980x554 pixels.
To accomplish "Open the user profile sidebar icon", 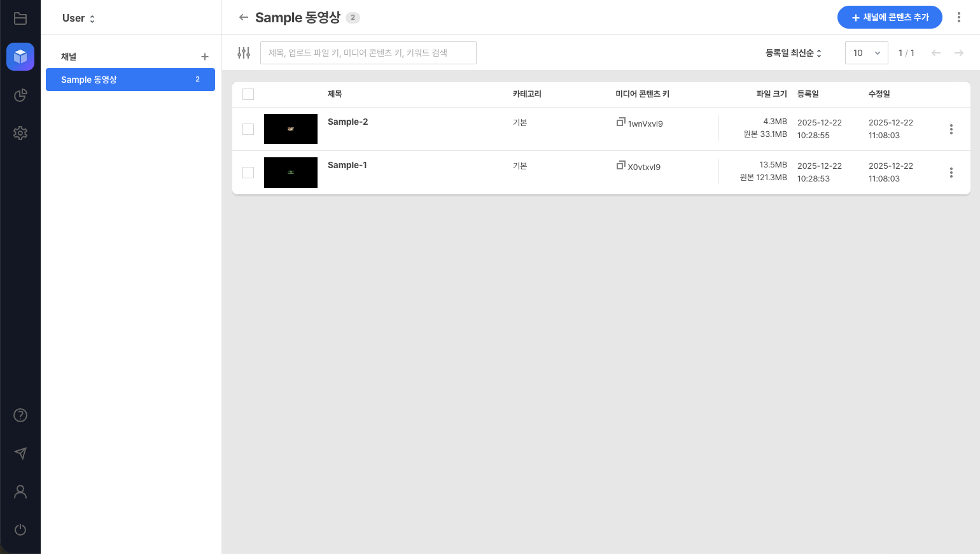I will click(20, 492).
